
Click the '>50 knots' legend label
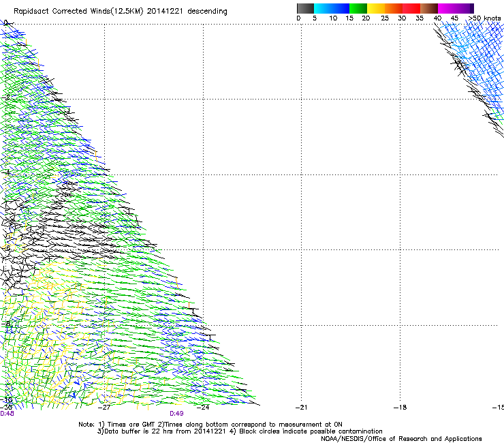click(484, 18)
